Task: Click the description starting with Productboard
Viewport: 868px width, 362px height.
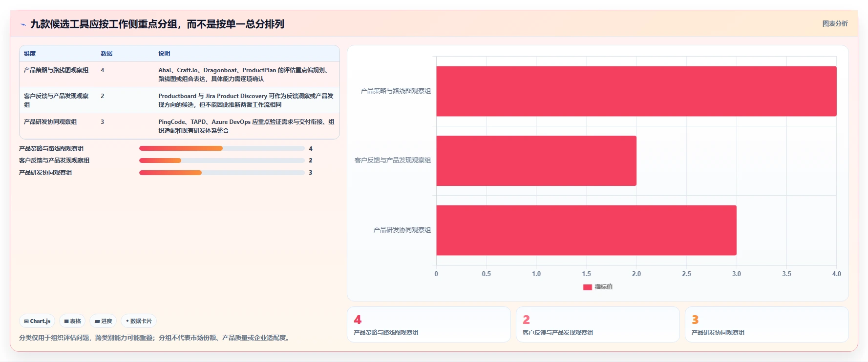Action: 246,101
